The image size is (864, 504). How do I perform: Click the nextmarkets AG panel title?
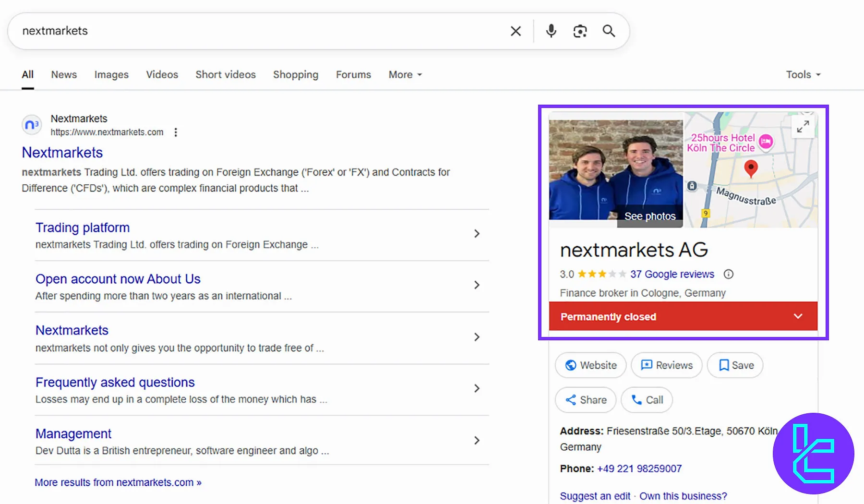634,250
